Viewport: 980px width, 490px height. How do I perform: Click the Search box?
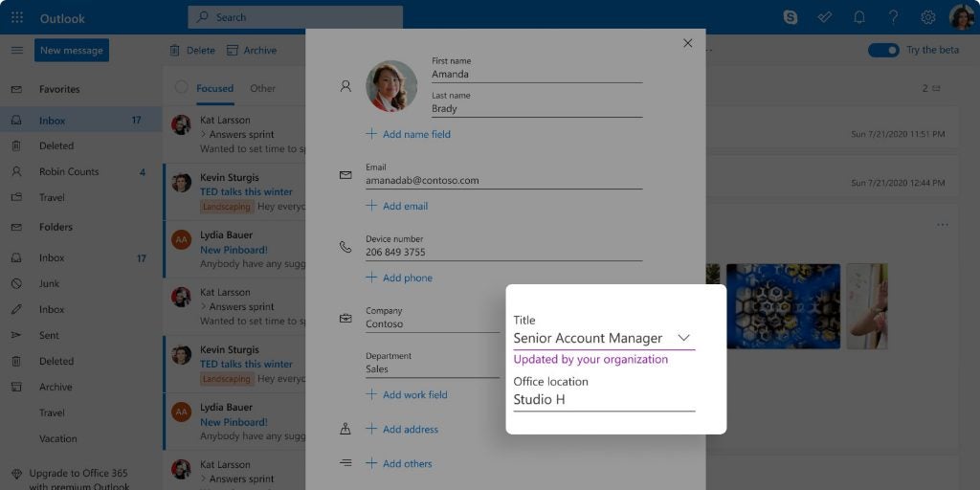[295, 17]
